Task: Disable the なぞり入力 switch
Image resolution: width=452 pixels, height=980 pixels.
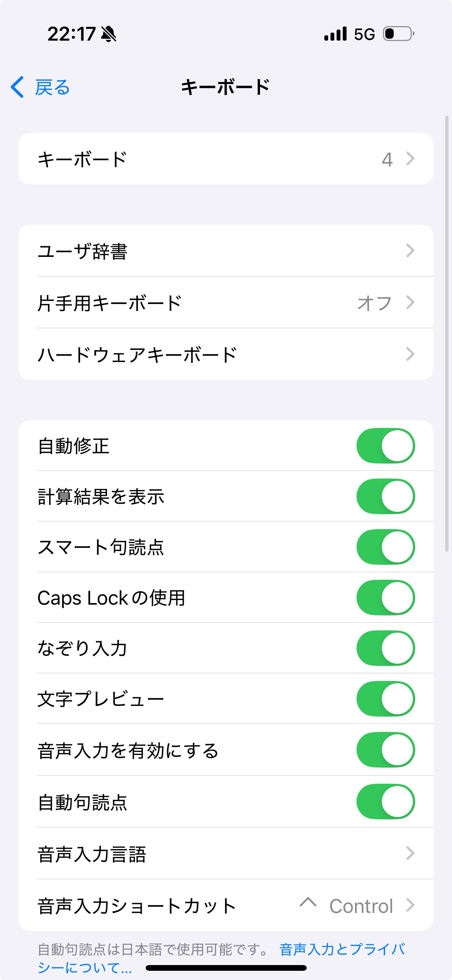Action: click(x=385, y=648)
